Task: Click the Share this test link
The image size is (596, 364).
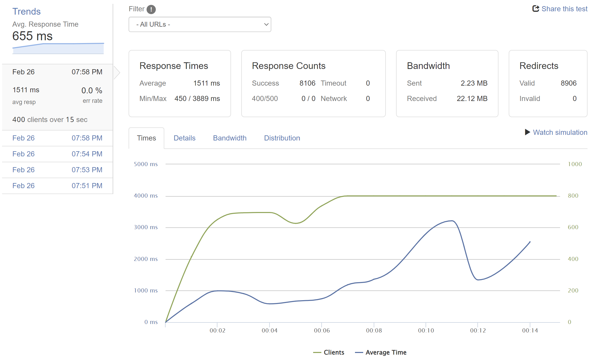Action: (x=564, y=9)
